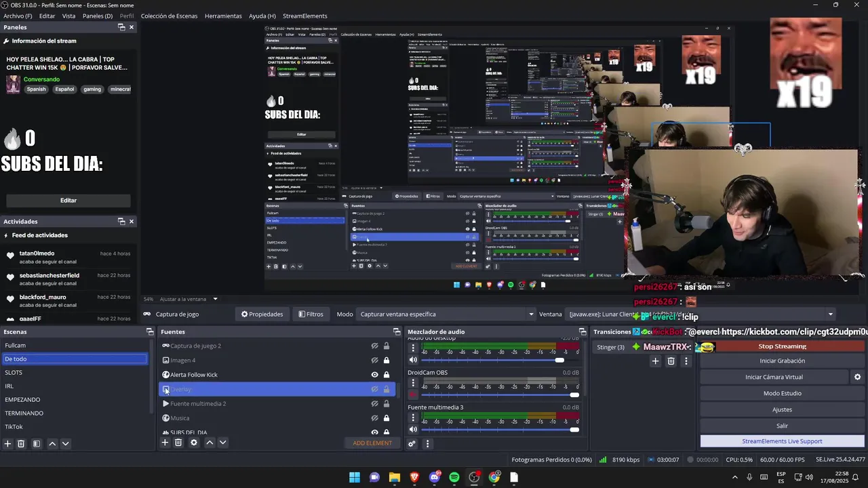
Task: Remove the transition with the trash icon
Action: 671,361
